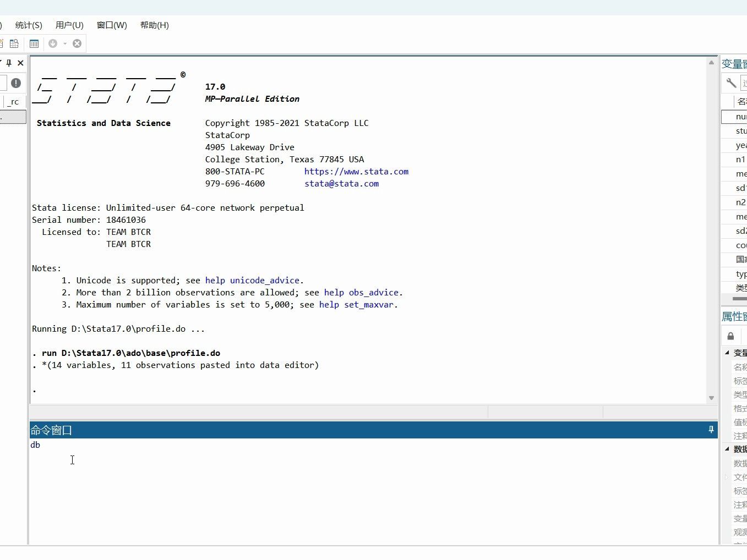Select the n1 variable row
This screenshot has height=560, width=747.
click(734, 160)
